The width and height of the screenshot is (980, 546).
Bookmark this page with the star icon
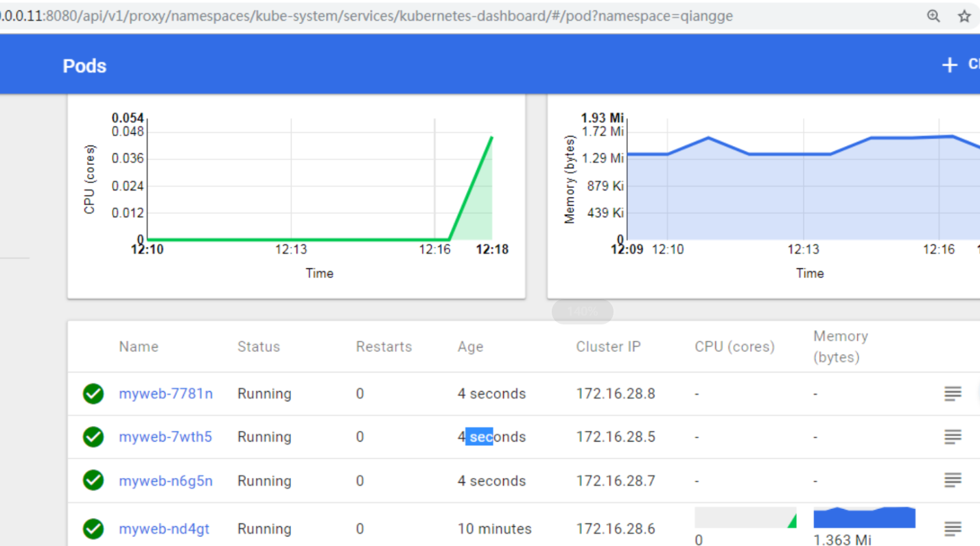964,16
